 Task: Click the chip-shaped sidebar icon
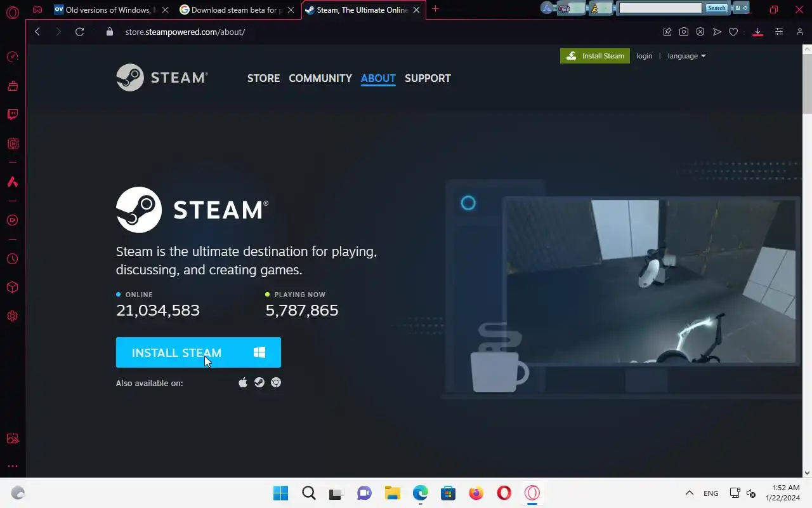click(12, 144)
